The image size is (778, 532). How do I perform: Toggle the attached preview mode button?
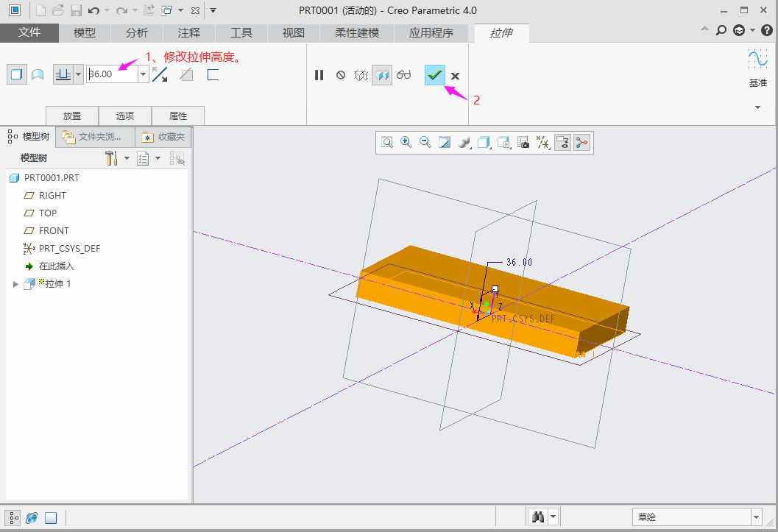[381, 75]
